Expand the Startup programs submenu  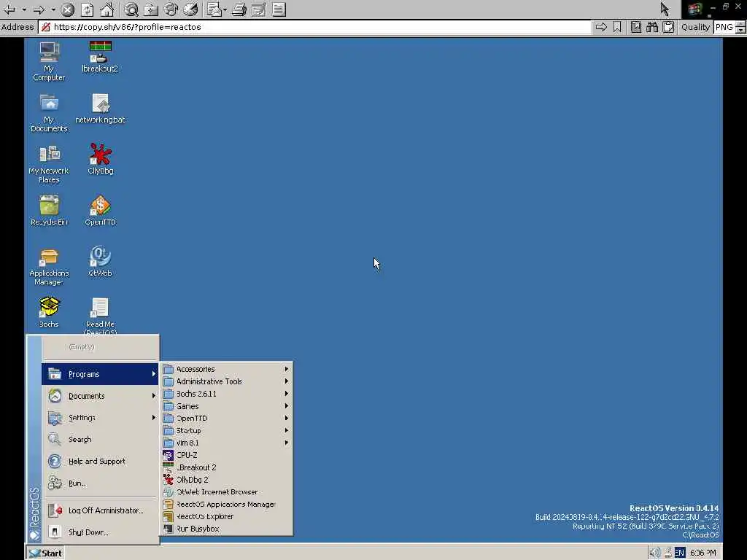coord(226,430)
